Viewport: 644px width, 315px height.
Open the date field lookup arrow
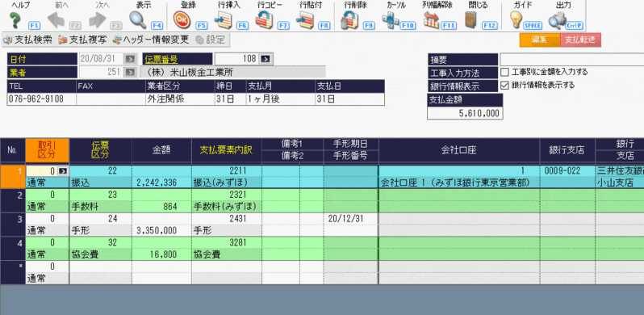pyautogui.click(x=130, y=59)
